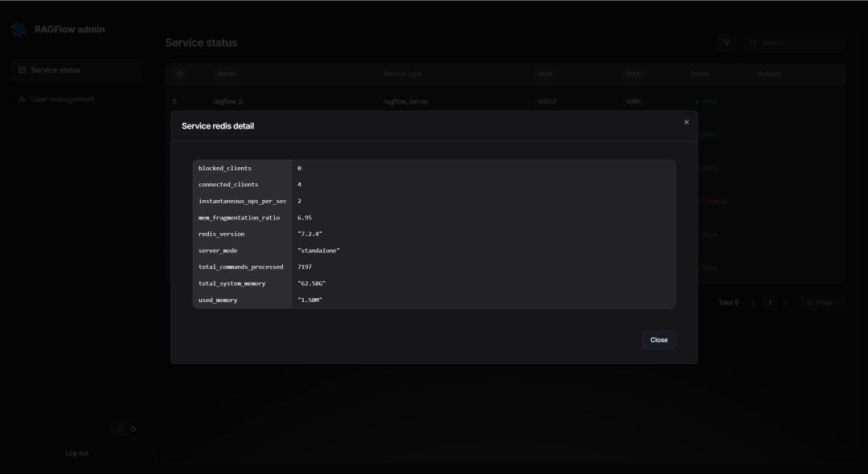This screenshot has width=868, height=474.
Task: Switch to light theme sun icon
Action: pos(120,429)
